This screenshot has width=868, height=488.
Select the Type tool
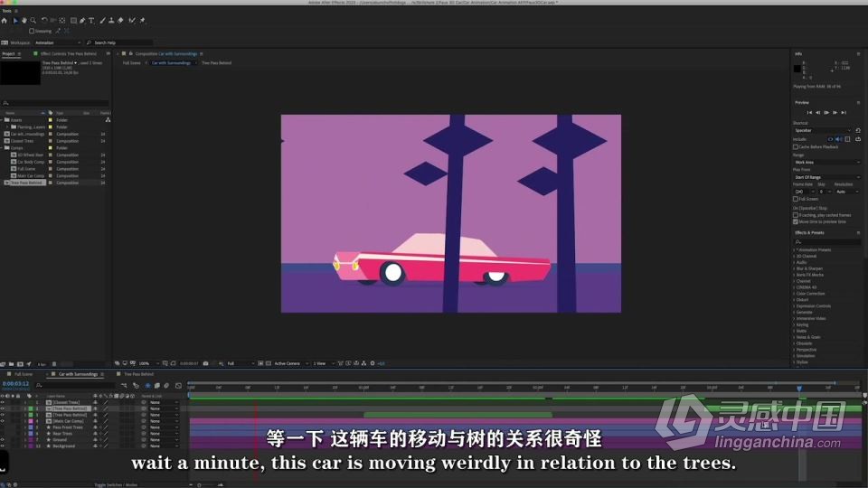(91, 21)
